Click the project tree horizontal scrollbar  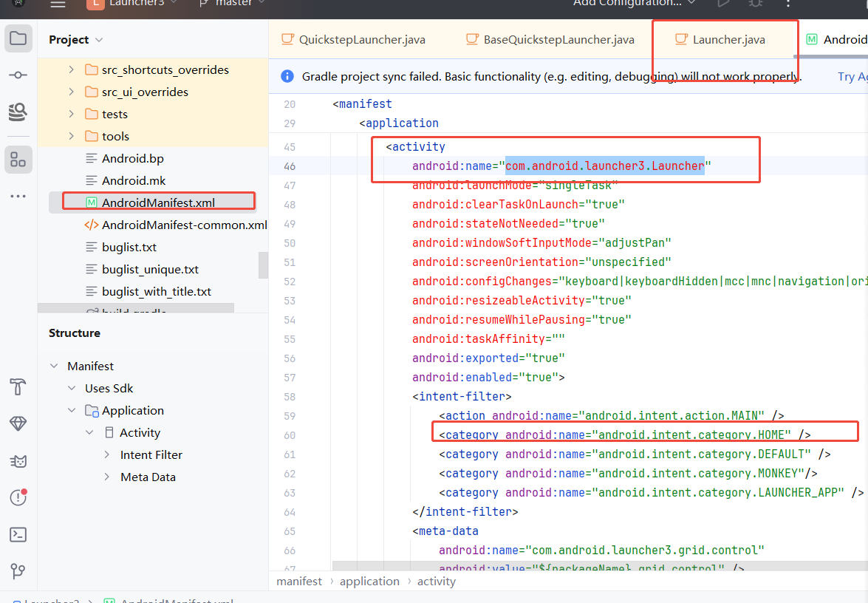point(136,308)
